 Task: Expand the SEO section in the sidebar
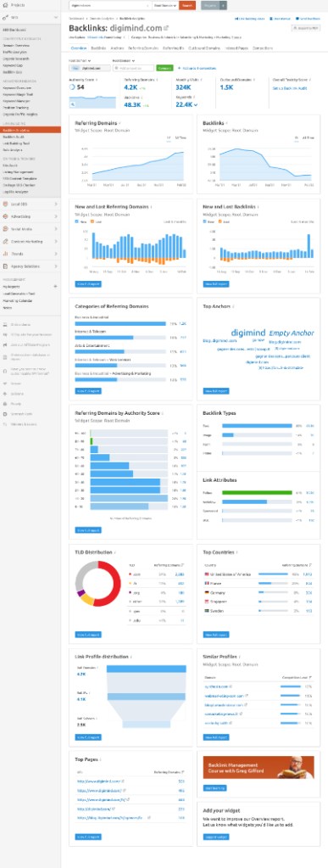[31, 18]
